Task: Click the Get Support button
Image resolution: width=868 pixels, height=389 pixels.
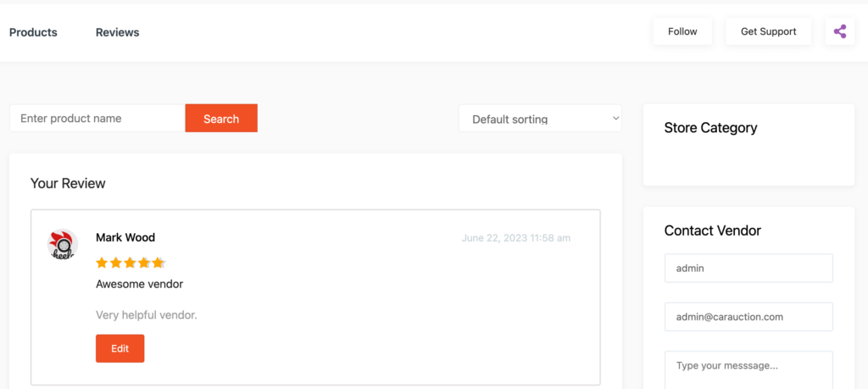Action: click(x=768, y=31)
